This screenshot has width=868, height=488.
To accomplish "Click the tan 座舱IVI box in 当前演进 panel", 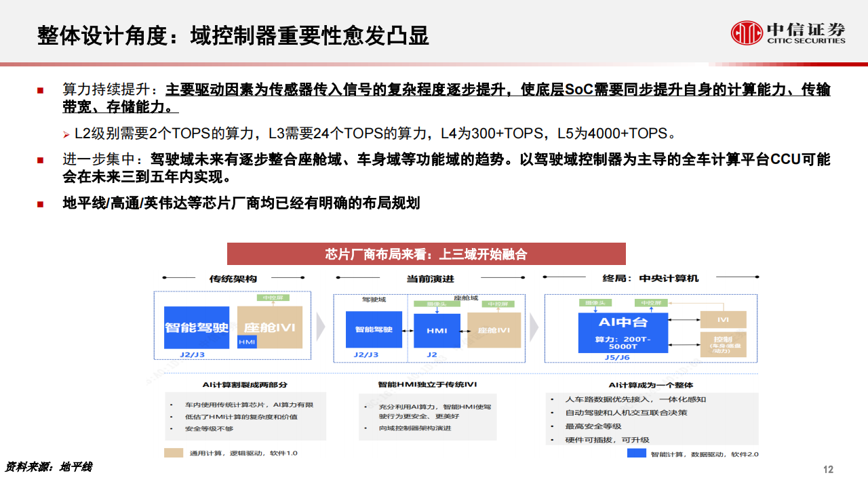I will [494, 330].
